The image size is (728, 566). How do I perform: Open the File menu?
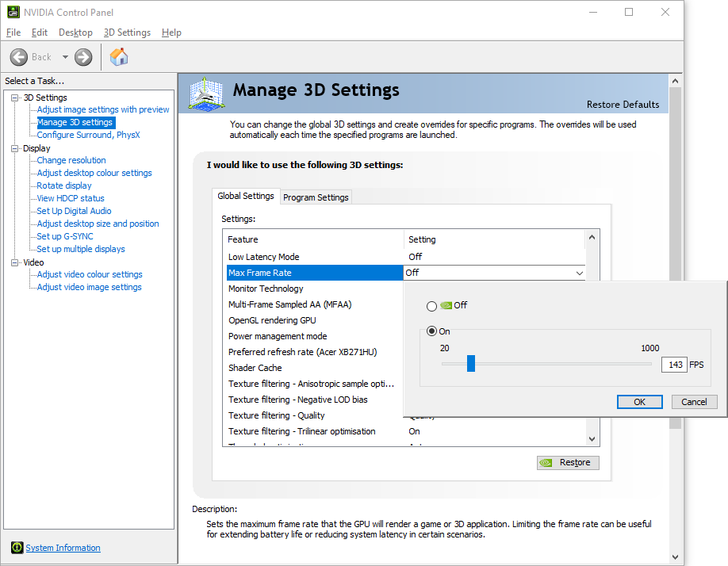(x=13, y=33)
